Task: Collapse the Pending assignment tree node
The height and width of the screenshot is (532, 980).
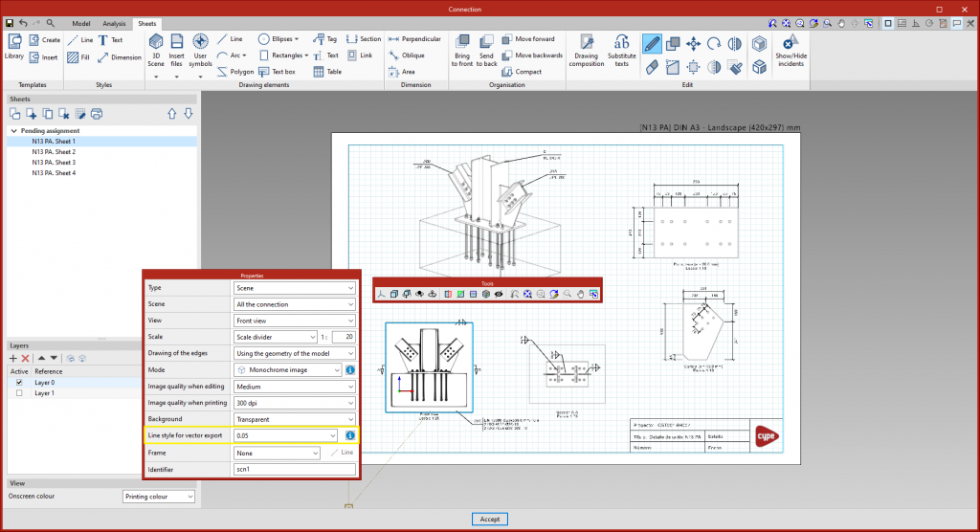Action: click(x=13, y=130)
